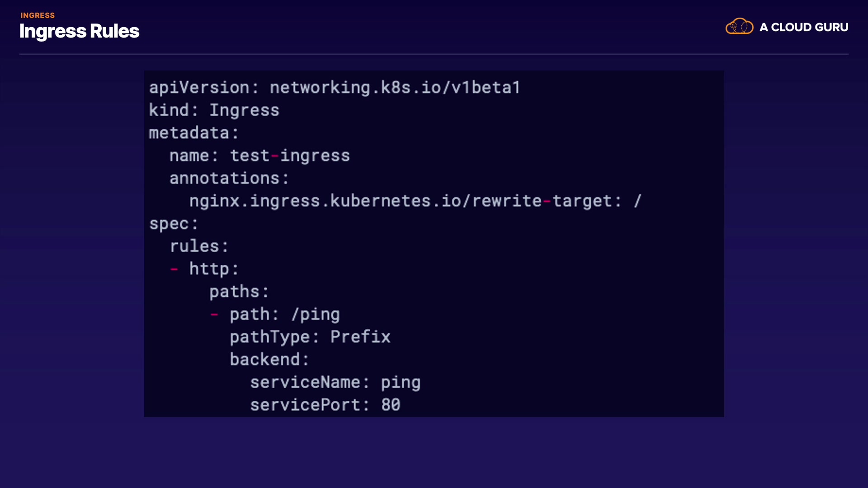This screenshot has height=488, width=868.
Task: Click the "pathType: Prefix" line
Action: click(310, 337)
